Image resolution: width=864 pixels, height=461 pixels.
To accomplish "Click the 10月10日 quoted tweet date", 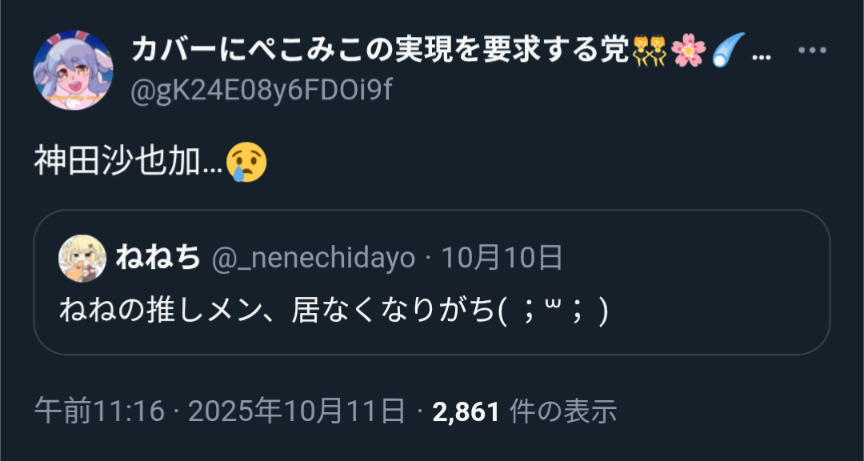I will (501, 258).
